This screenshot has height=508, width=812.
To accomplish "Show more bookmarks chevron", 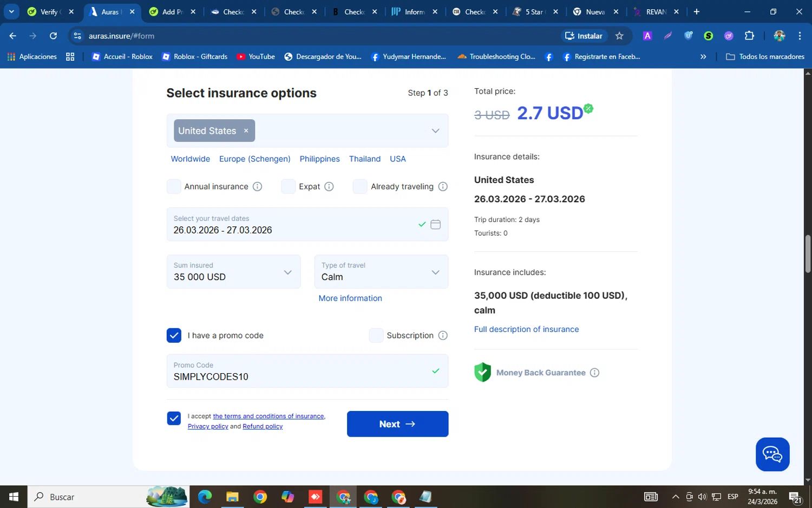I will [703, 56].
